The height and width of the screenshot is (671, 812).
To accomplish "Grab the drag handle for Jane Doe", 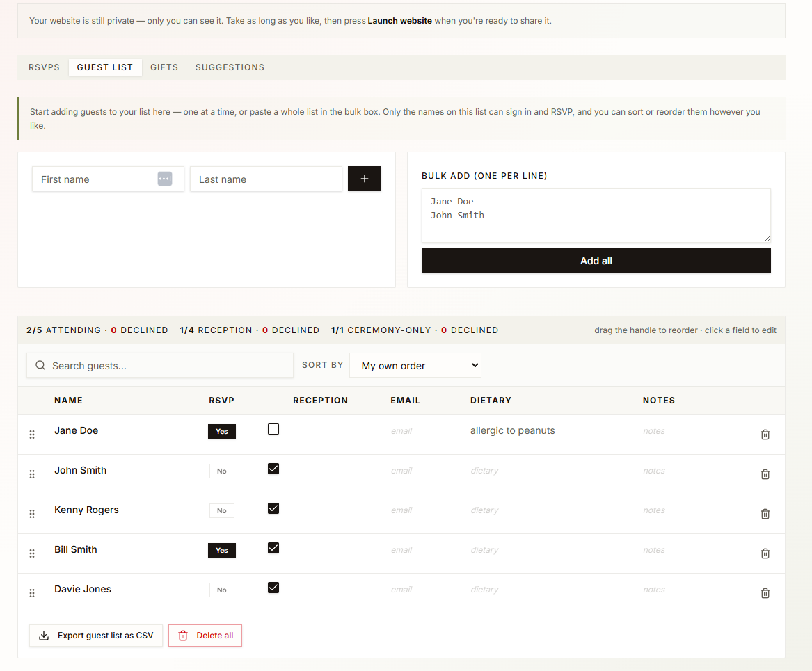I will click(x=32, y=435).
